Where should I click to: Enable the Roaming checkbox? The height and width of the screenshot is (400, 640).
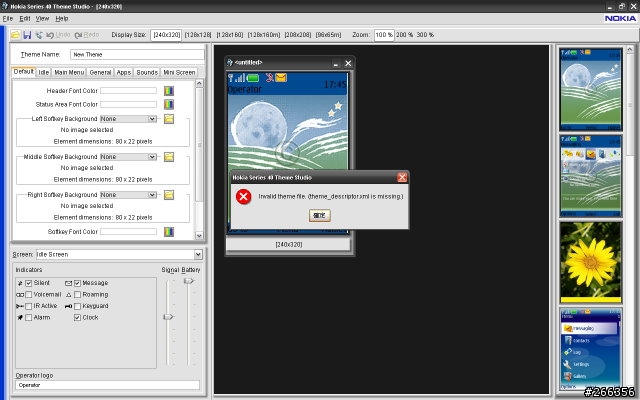[x=78, y=295]
